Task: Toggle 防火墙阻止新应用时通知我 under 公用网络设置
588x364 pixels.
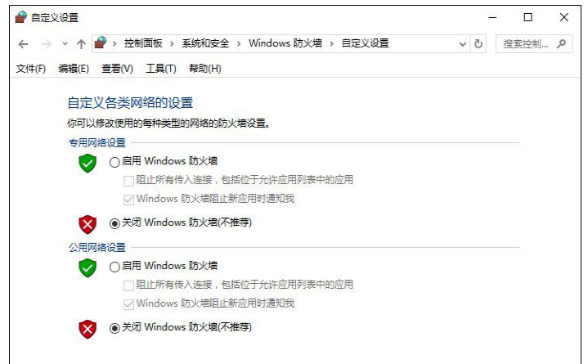Action: pyautogui.click(x=128, y=304)
